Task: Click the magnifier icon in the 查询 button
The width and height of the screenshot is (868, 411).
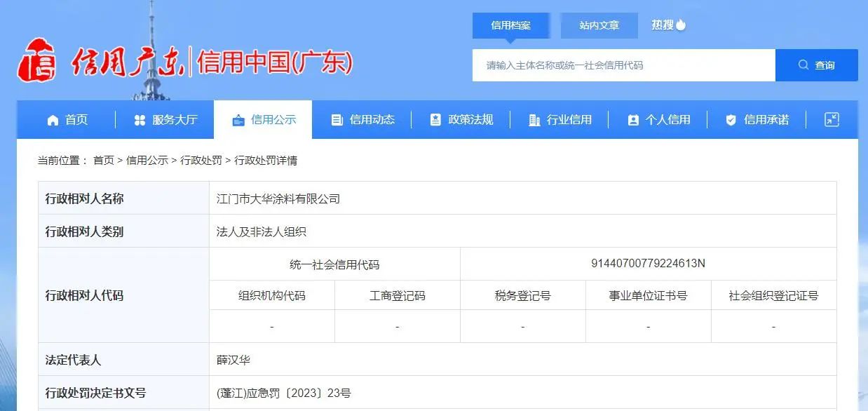Action: coord(803,65)
